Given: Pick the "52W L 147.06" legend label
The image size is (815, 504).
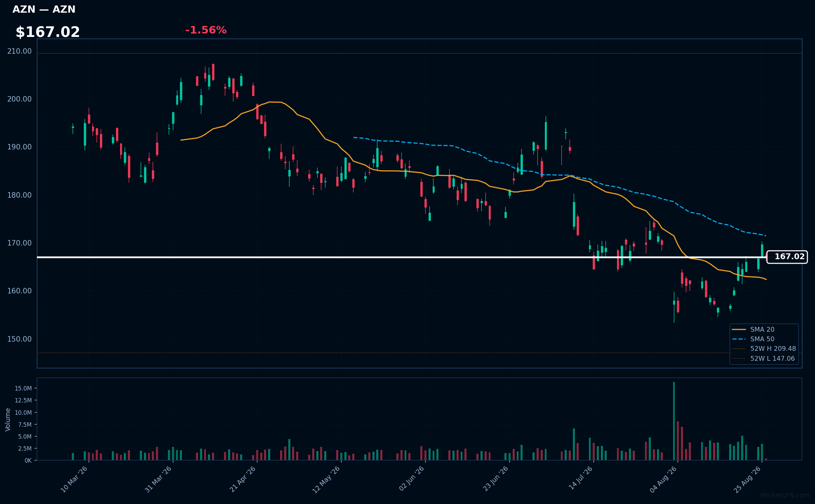Looking at the screenshot, I should (773, 359).
